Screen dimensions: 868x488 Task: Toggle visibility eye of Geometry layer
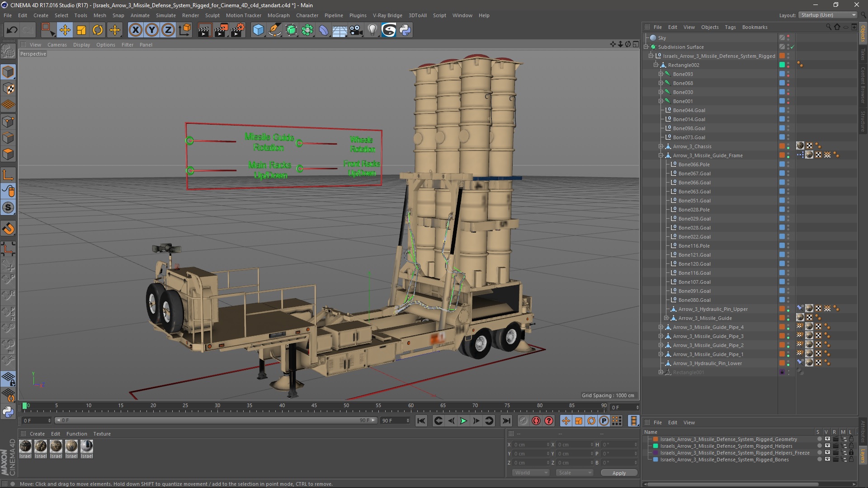(x=827, y=439)
